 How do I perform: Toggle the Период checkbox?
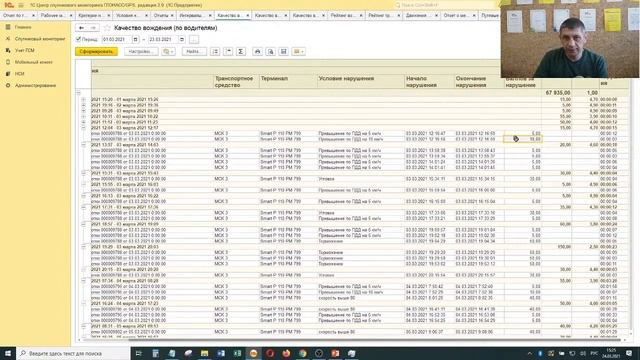pyautogui.click(x=78, y=39)
